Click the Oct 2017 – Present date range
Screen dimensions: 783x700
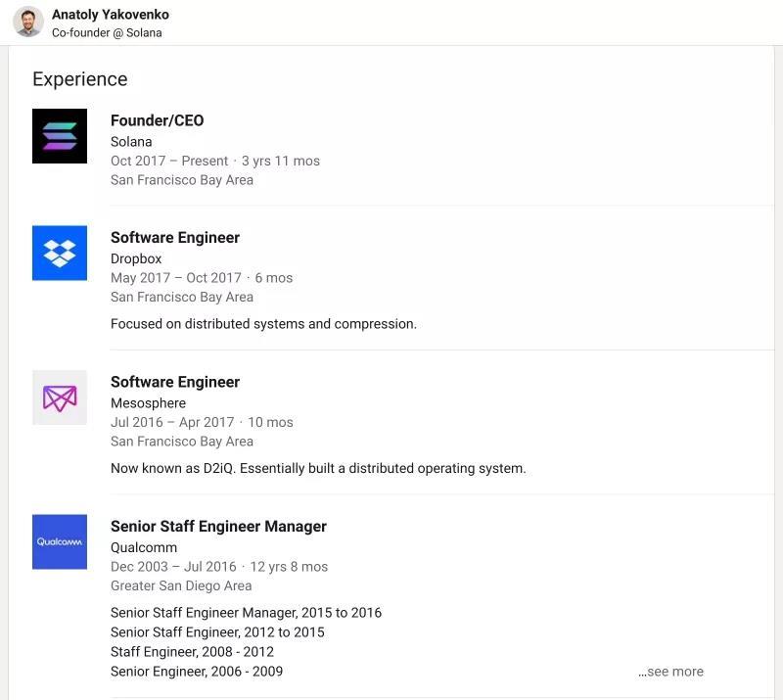pyautogui.click(x=168, y=161)
